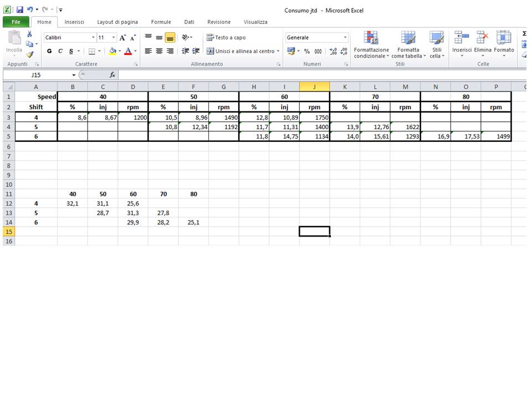The height and width of the screenshot is (399, 532).
Task: Open the text orientation icon
Action: click(x=185, y=37)
